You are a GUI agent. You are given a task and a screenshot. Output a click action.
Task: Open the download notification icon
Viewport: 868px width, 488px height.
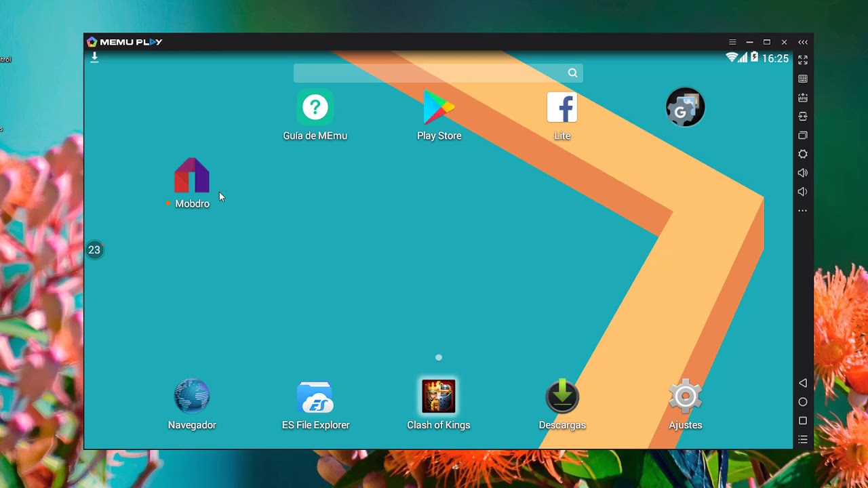pyautogui.click(x=94, y=58)
